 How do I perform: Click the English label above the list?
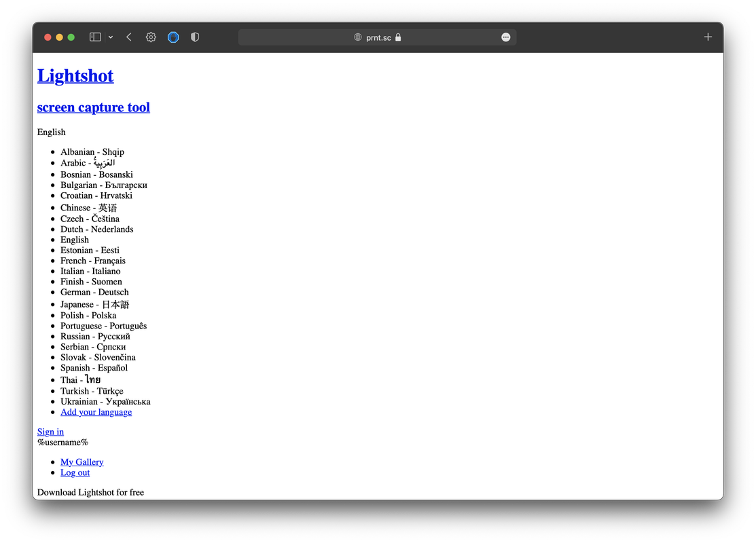pos(52,132)
